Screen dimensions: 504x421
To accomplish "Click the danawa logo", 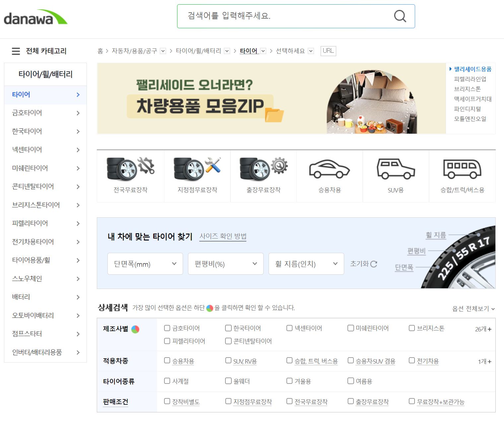I will [35, 17].
